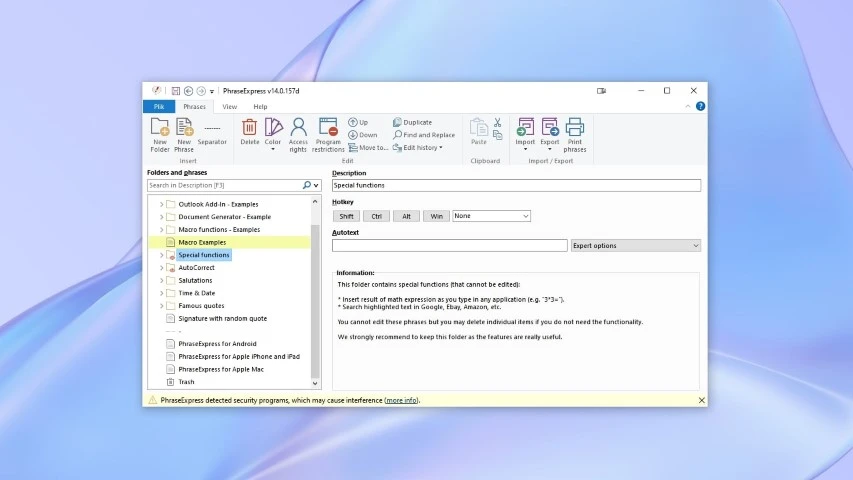Open the Expert options dropdown
The image size is (853, 480).
[x=635, y=246]
